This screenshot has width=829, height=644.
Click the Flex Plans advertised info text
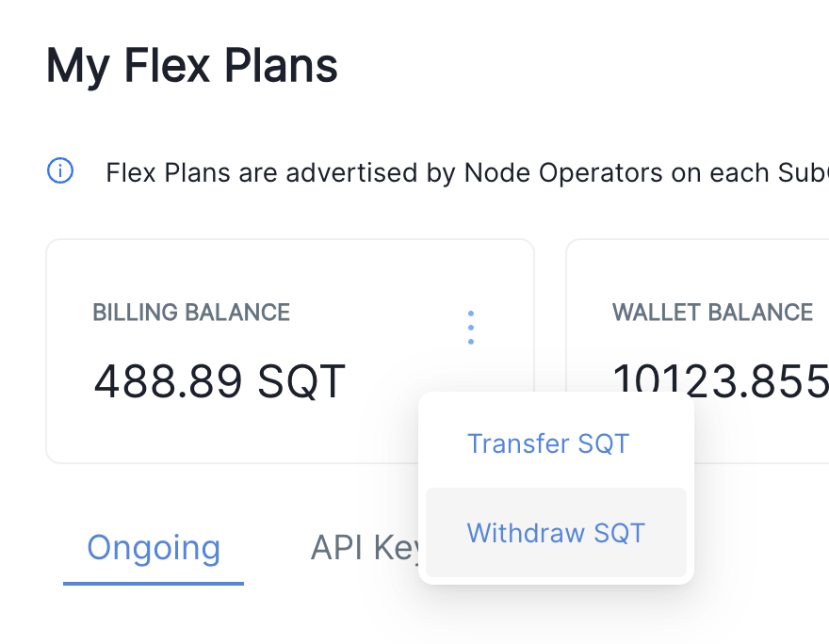click(467, 172)
